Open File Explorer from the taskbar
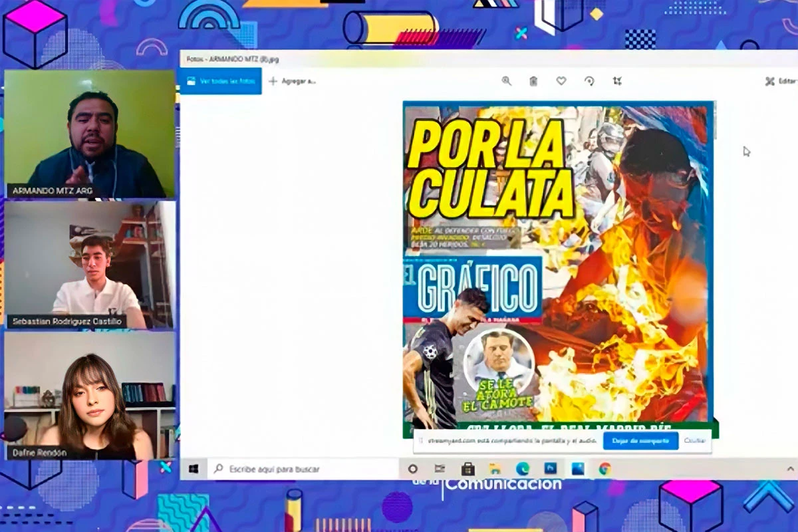 (x=495, y=469)
